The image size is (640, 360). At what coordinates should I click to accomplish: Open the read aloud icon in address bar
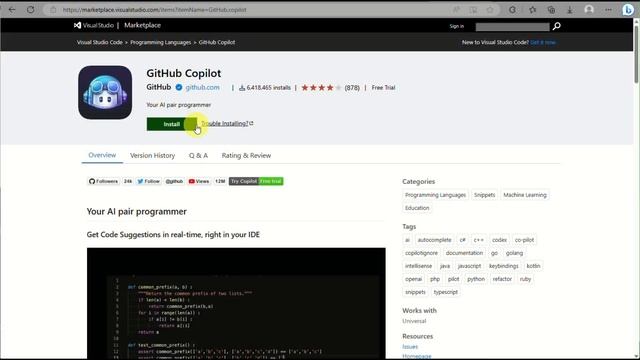456,9
